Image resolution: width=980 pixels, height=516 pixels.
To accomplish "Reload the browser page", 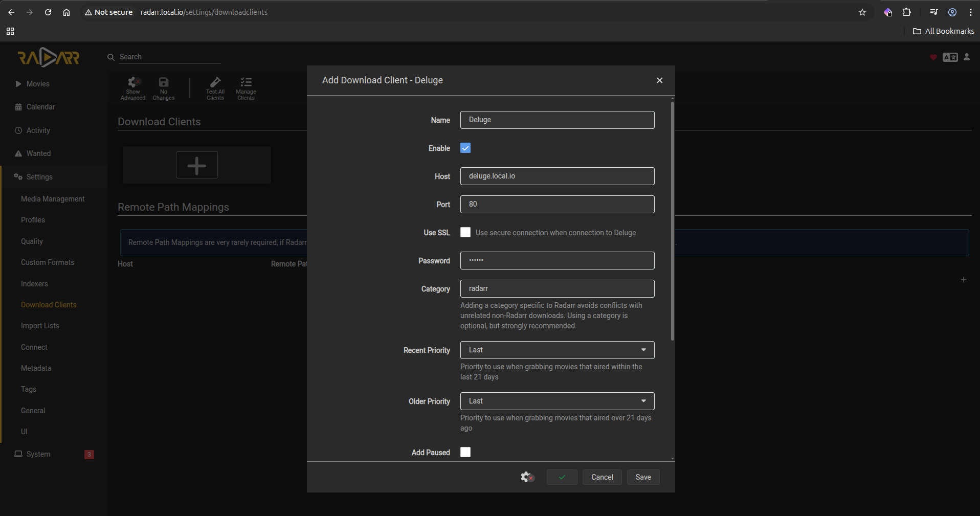I will point(48,12).
